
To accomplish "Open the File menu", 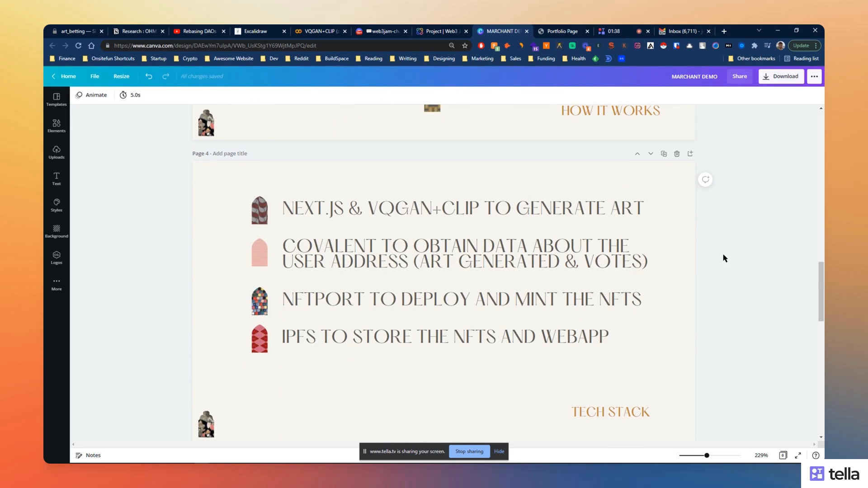I will tap(94, 76).
